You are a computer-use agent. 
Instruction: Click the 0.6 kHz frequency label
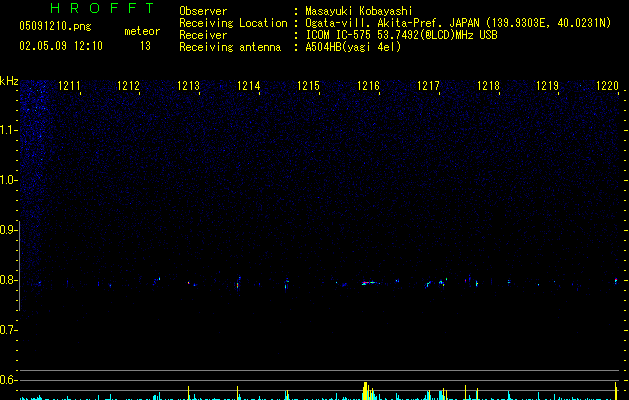coord(8,380)
